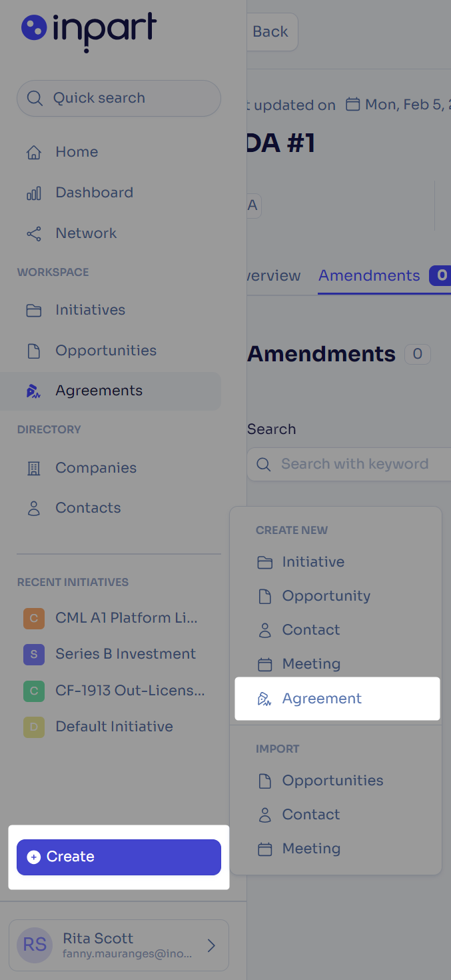Click the Companies building icon
The height and width of the screenshot is (980, 451).
pyautogui.click(x=33, y=469)
